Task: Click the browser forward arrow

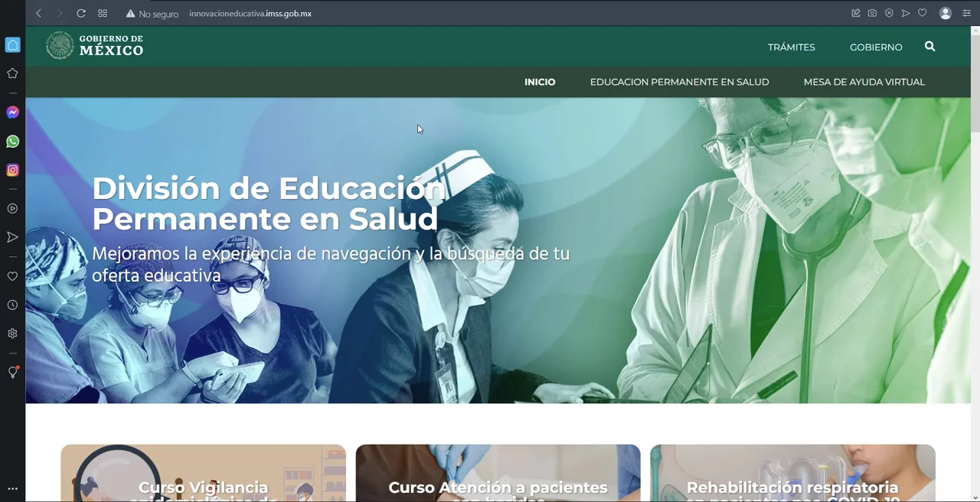Action: pos(60,13)
